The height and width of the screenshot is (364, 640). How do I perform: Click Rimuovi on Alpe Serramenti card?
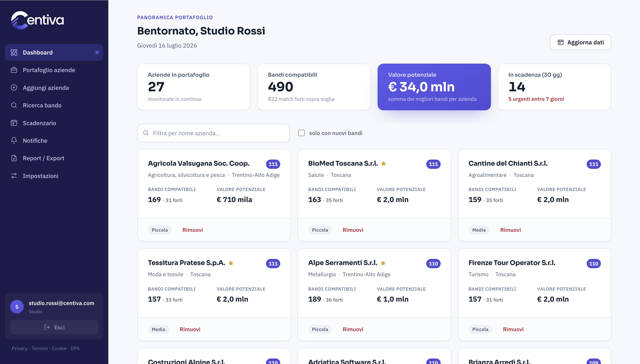point(353,329)
